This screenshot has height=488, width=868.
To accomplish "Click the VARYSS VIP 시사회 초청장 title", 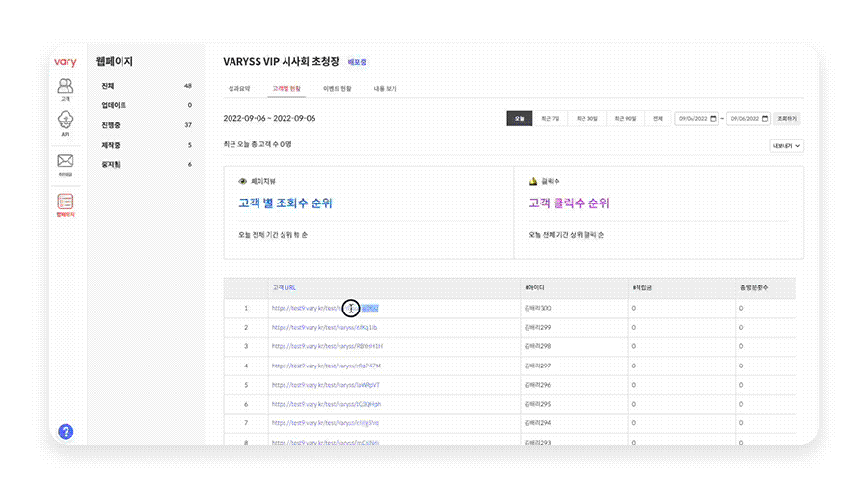I will click(282, 62).
